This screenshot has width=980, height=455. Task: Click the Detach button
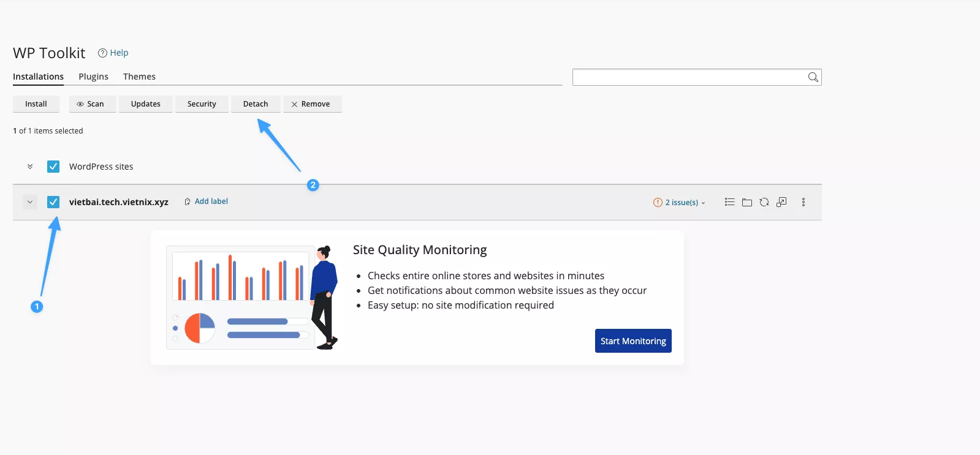click(256, 104)
